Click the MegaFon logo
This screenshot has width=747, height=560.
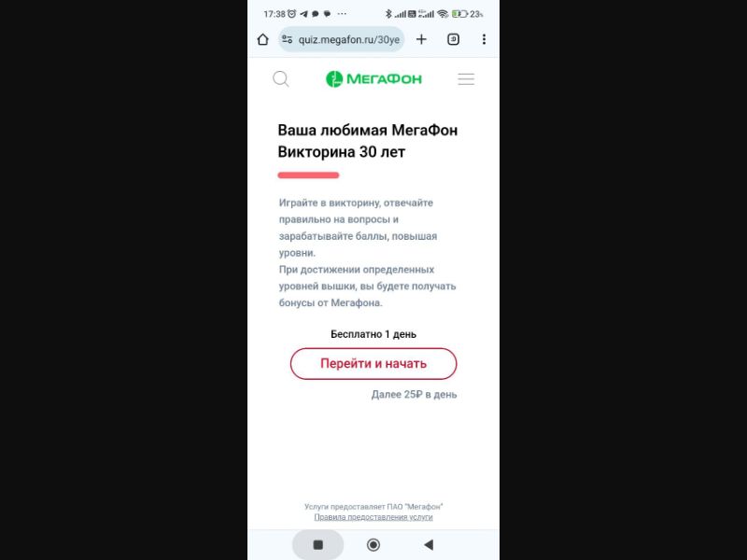374,79
